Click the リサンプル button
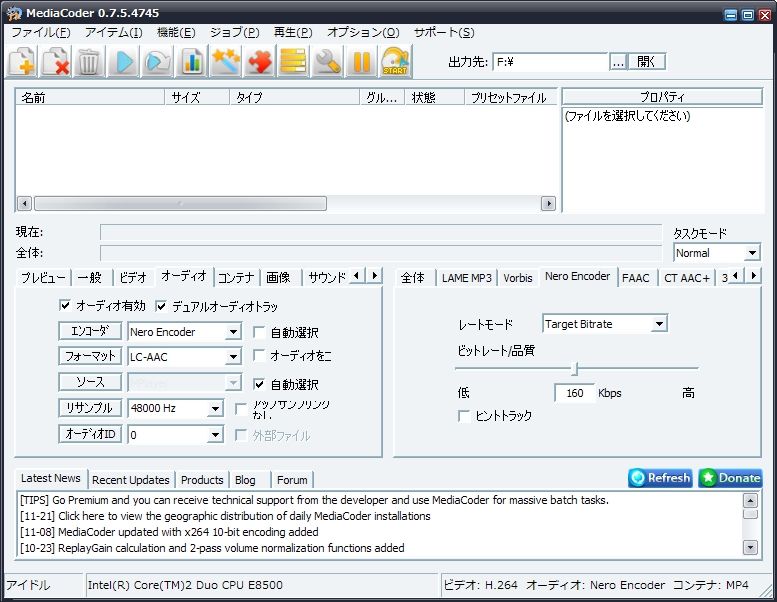The image size is (777, 602). (x=90, y=408)
